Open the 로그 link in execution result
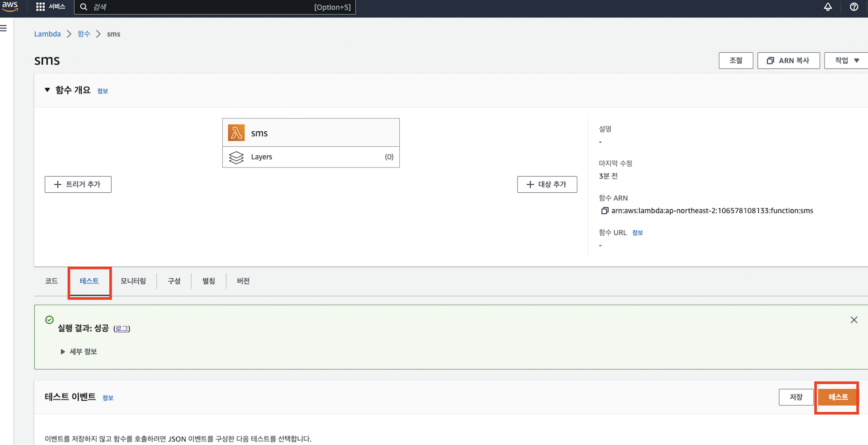Screen dimensions: 868x445 (122, 328)
